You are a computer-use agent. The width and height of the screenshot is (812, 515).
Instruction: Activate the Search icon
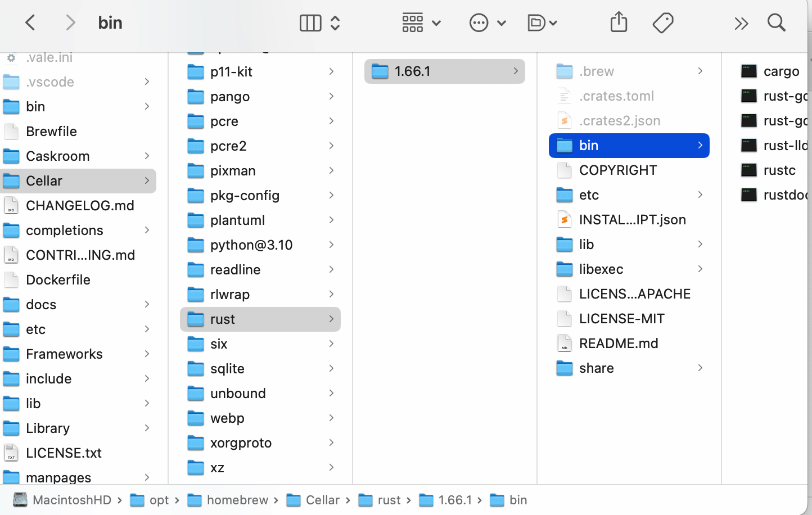[x=776, y=22]
